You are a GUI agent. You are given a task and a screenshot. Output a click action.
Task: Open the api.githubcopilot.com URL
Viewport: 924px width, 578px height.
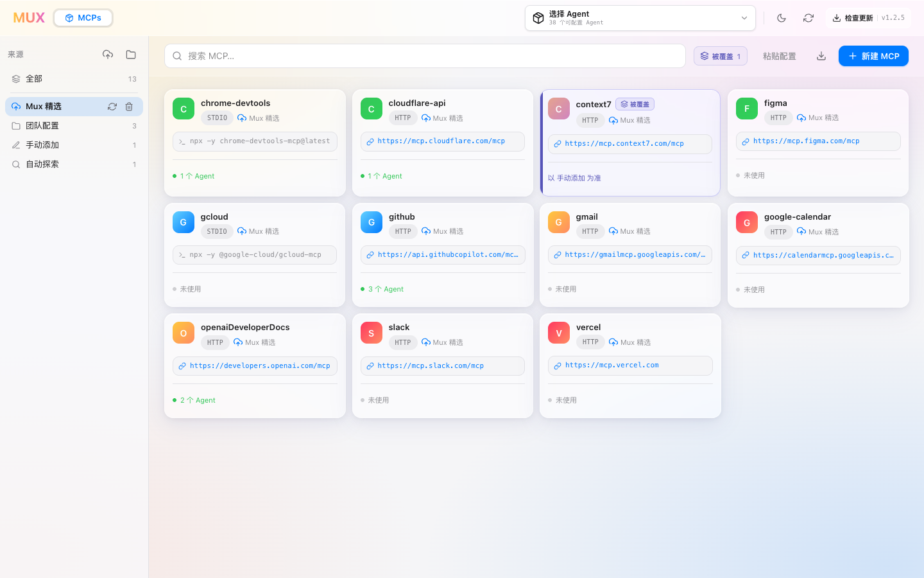pyautogui.click(x=443, y=255)
